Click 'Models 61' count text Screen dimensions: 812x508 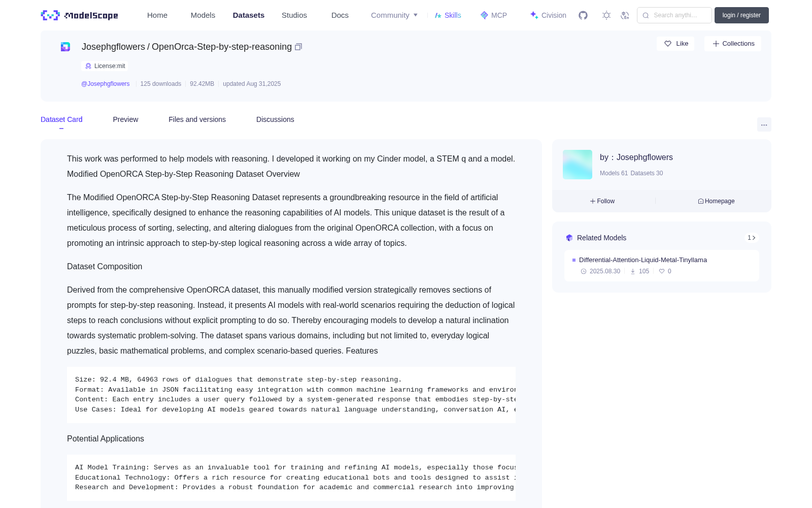pos(614,173)
